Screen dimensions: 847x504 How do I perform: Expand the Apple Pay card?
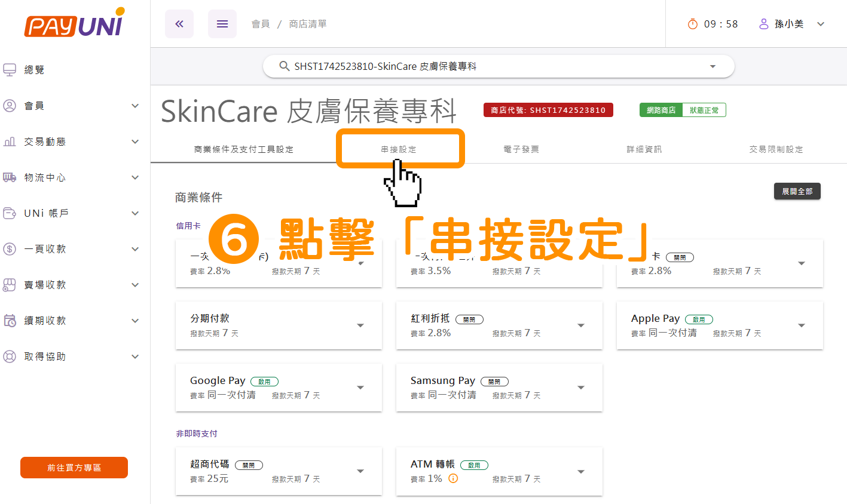[x=802, y=325]
